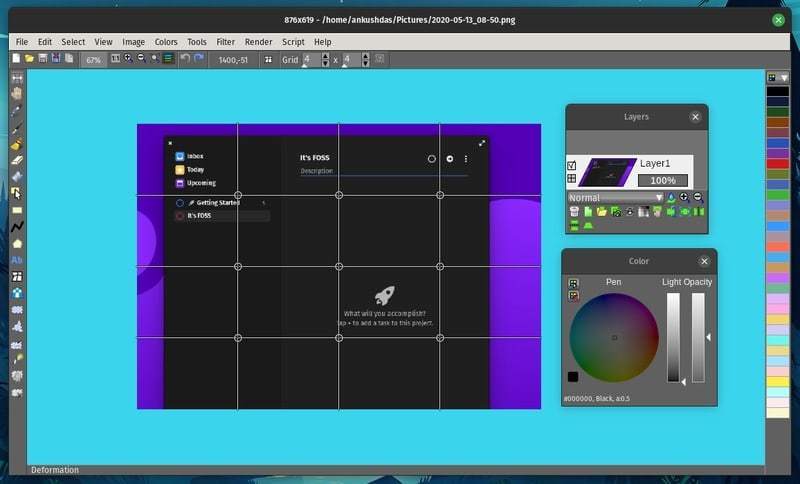Delete layer using trash icon

point(573,211)
